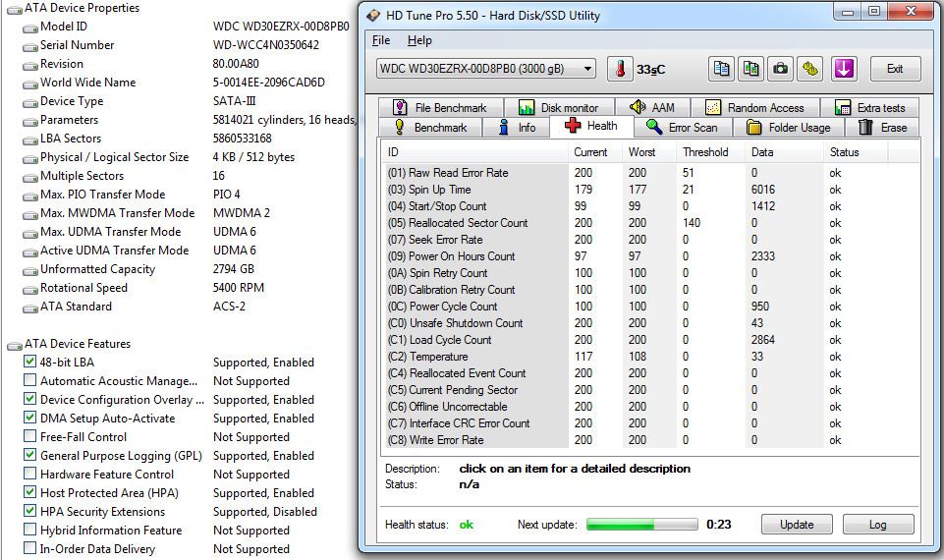Click the thermometer temperature icon

tap(620, 69)
